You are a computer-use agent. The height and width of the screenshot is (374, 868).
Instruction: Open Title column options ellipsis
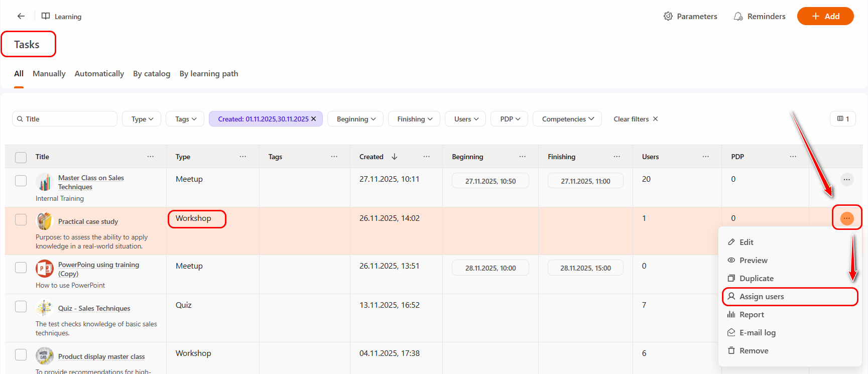click(x=151, y=157)
